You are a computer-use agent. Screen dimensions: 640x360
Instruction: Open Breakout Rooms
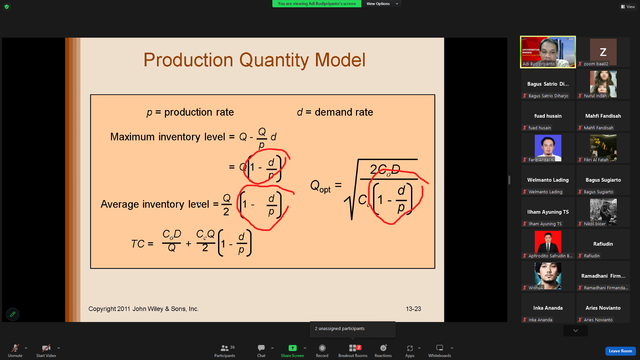point(353,350)
